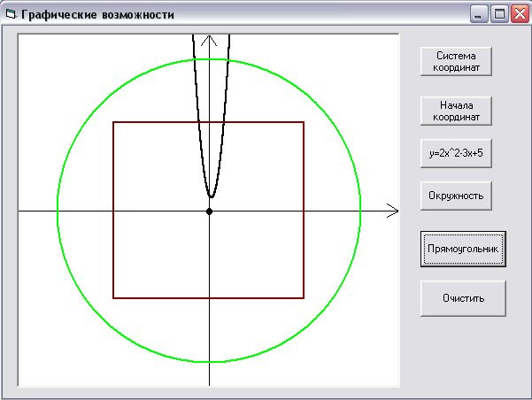Click the 'Начала координат' button
Viewport: 532px width, 400px height.
(x=456, y=111)
